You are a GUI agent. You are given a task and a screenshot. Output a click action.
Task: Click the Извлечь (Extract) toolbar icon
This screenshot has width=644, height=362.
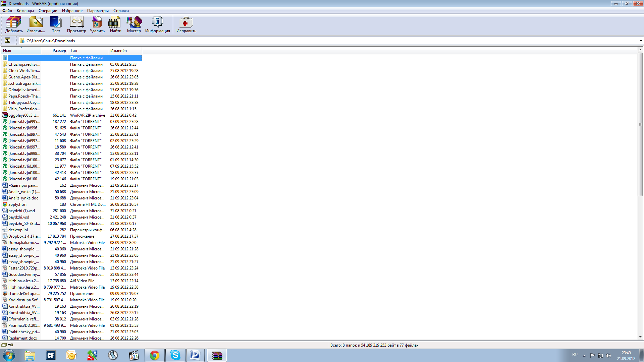(36, 25)
